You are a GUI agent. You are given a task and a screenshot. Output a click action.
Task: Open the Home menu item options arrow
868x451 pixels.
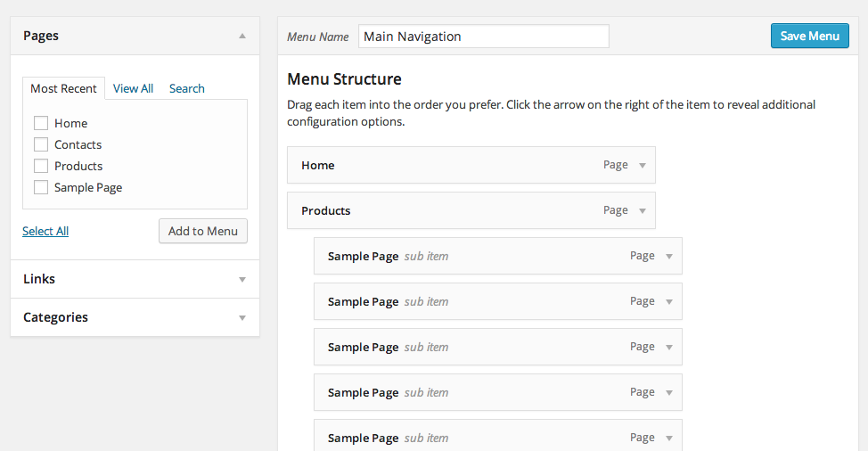(x=643, y=166)
